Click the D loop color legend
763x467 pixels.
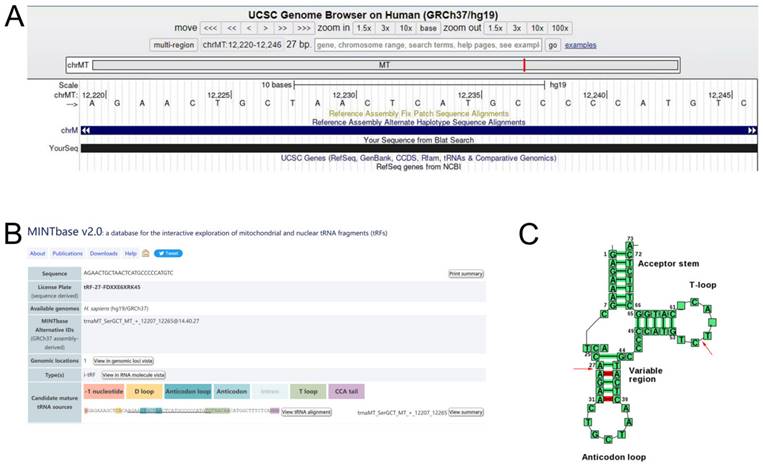(x=144, y=391)
